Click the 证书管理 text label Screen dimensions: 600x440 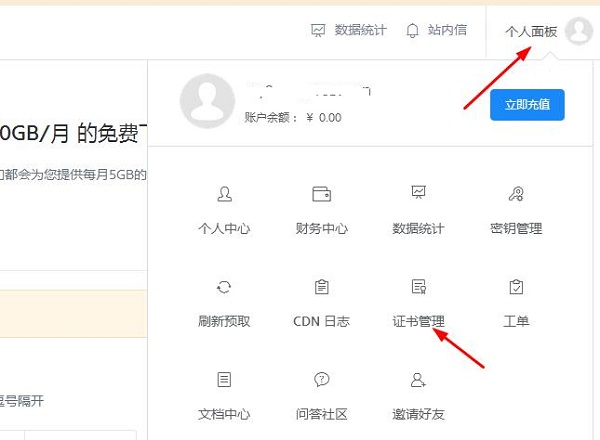point(419,322)
